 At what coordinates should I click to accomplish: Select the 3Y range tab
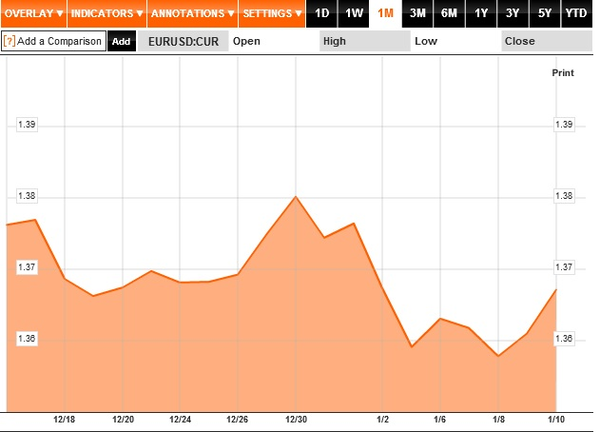click(513, 13)
